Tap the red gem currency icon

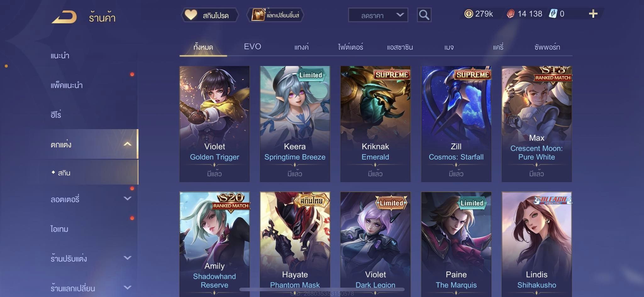(x=511, y=14)
